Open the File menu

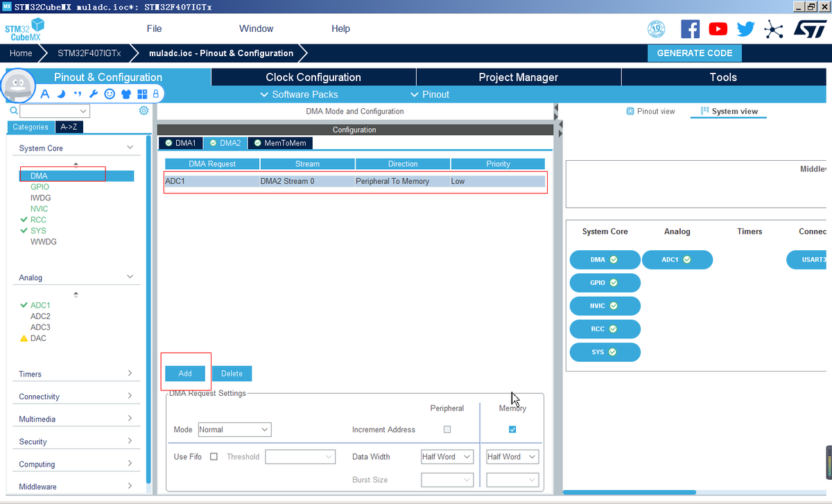(x=154, y=29)
